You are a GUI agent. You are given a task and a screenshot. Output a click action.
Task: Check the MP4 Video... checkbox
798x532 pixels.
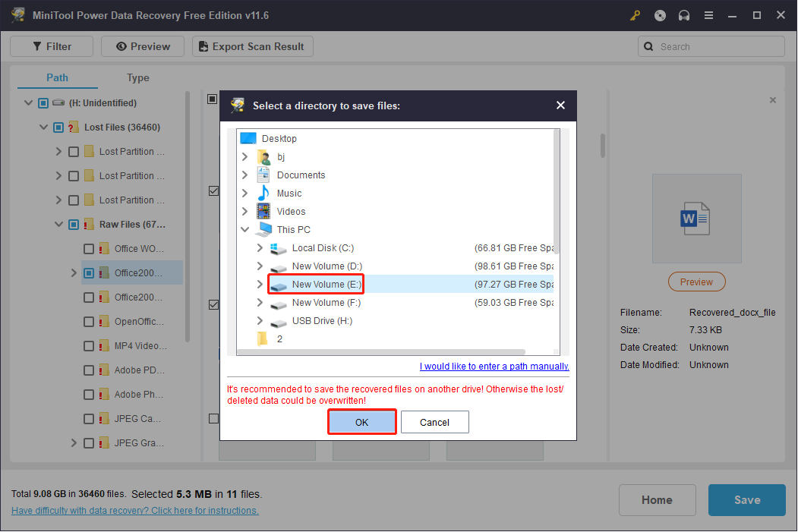coord(89,346)
